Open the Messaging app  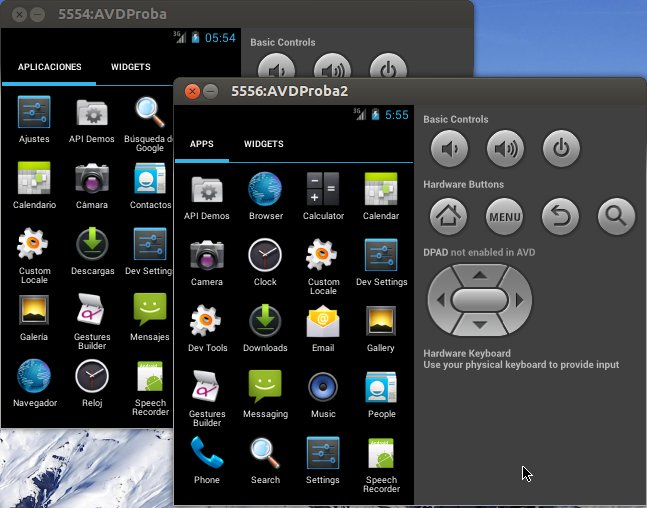(x=265, y=395)
